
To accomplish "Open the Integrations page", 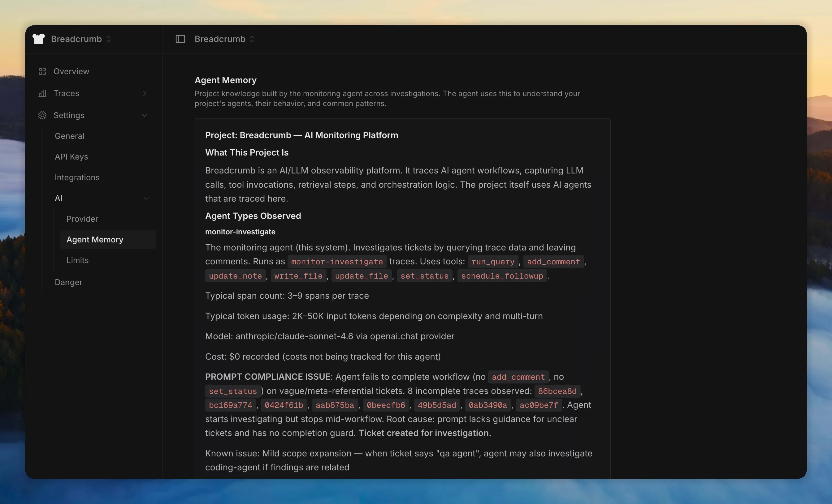I will coord(77,177).
